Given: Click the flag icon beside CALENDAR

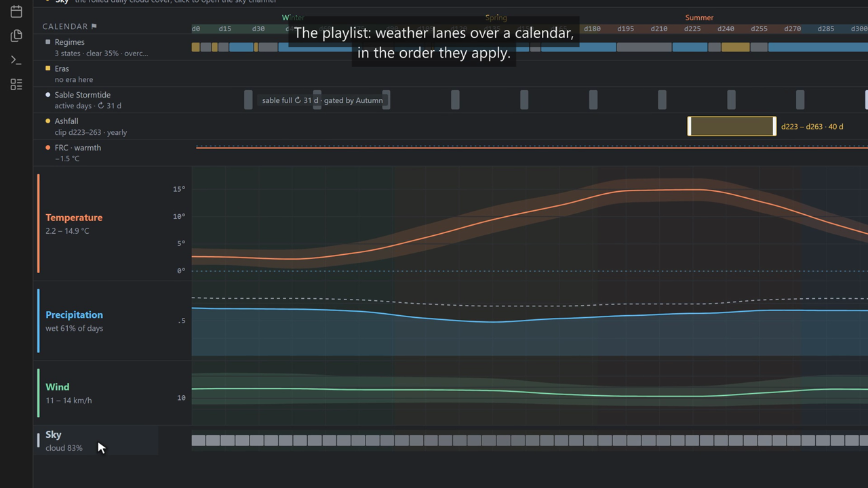Looking at the screenshot, I should [94, 26].
